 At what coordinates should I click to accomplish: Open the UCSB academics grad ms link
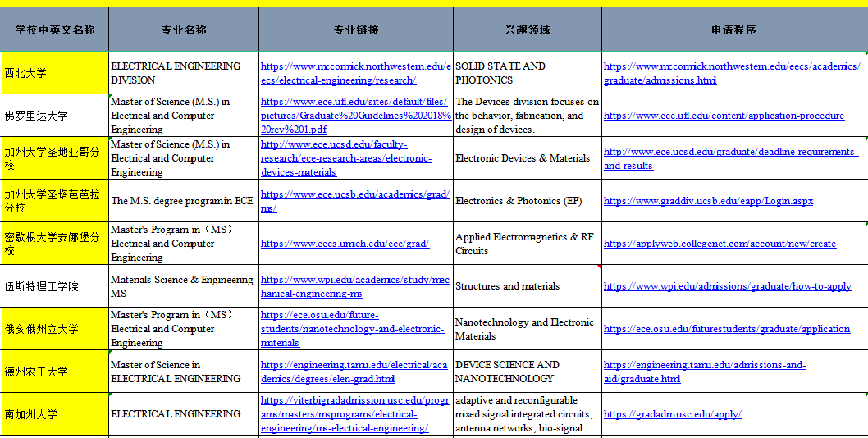coord(355,201)
